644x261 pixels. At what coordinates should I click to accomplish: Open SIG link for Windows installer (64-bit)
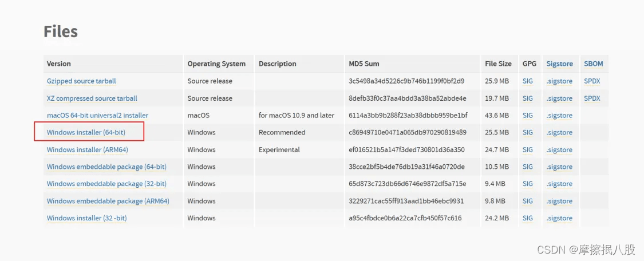[x=527, y=132]
